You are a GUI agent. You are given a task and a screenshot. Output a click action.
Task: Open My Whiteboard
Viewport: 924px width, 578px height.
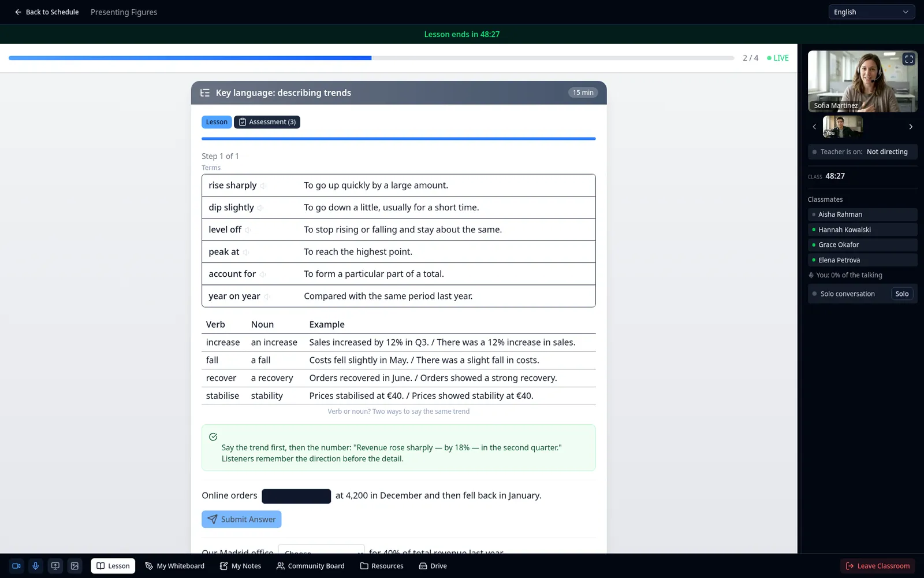pos(175,566)
